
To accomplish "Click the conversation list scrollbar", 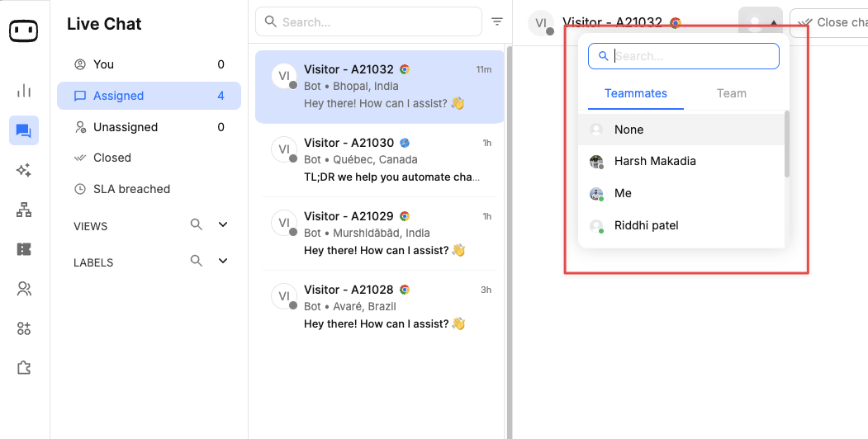I will (x=509, y=242).
